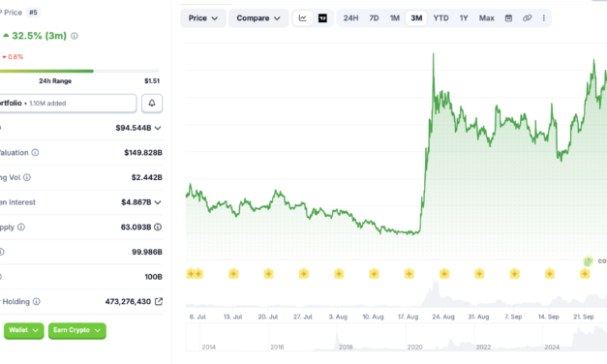This screenshot has height=364, width=607.
Task: Click the 24h Range progress bar
Action: [79, 72]
